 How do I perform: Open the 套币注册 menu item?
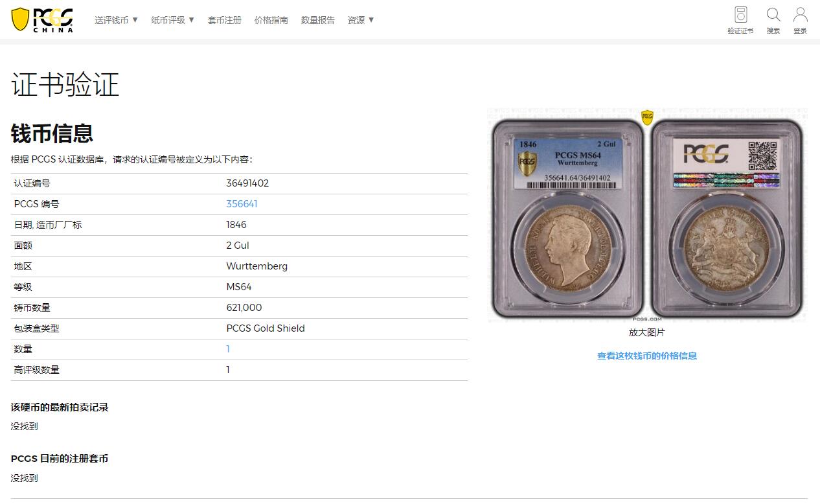(x=224, y=20)
